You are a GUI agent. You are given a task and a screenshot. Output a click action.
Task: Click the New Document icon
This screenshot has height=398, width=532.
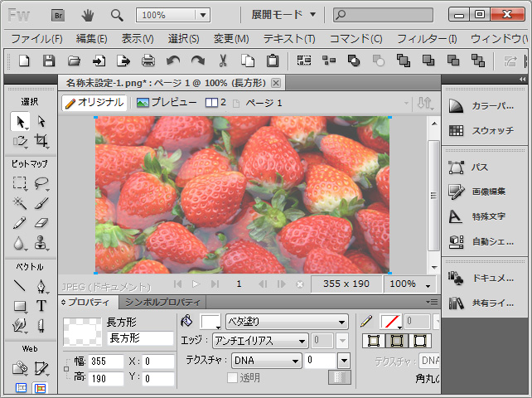point(24,61)
